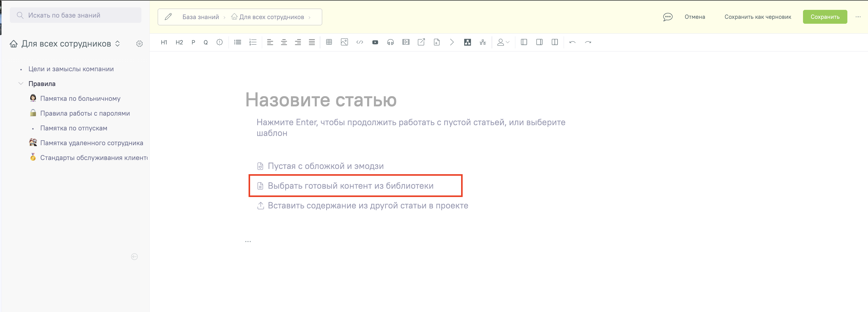The height and width of the screenshot is (312, 868).
Task: Apply centered text alignment
Action: point(284,42)
